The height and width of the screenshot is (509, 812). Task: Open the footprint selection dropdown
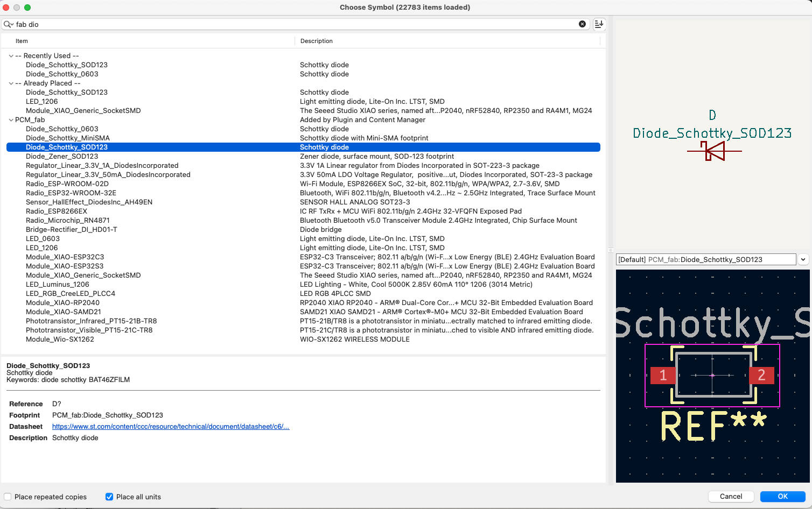[803, 259]
